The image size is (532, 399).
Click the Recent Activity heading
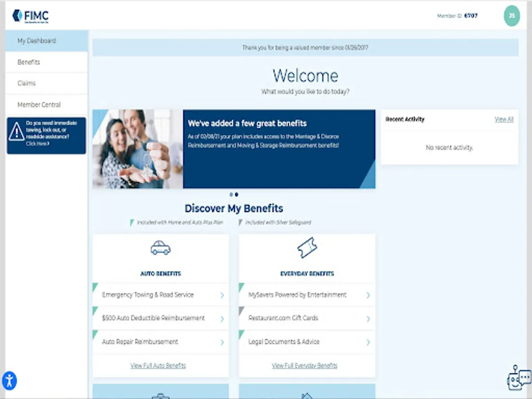[x=405, y=119]
